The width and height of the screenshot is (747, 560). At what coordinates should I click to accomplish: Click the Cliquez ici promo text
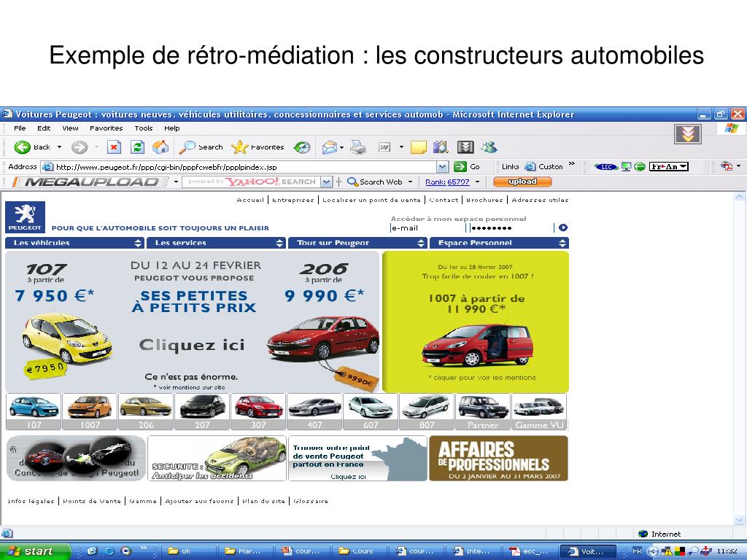tap(192, 345)
